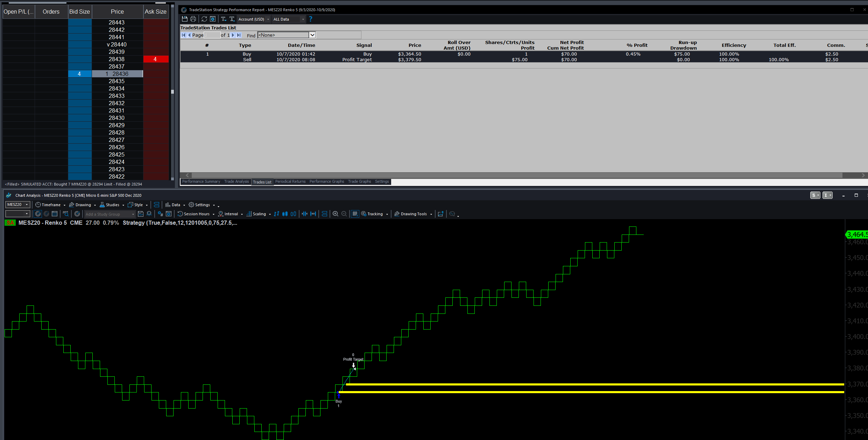
Task: Refresh the performance report
Action: (x=204, y=19)
